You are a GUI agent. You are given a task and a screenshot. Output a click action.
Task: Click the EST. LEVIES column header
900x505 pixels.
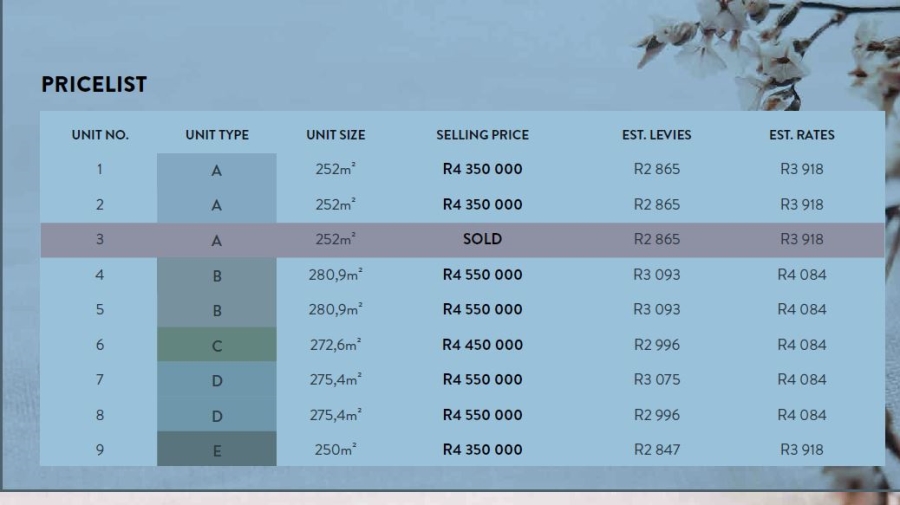click(x=656, y=135)
